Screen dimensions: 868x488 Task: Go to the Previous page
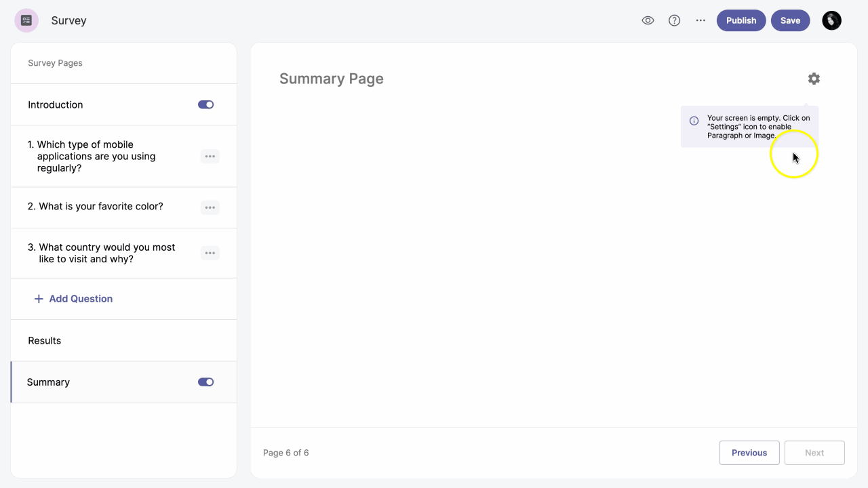(749, 453)
